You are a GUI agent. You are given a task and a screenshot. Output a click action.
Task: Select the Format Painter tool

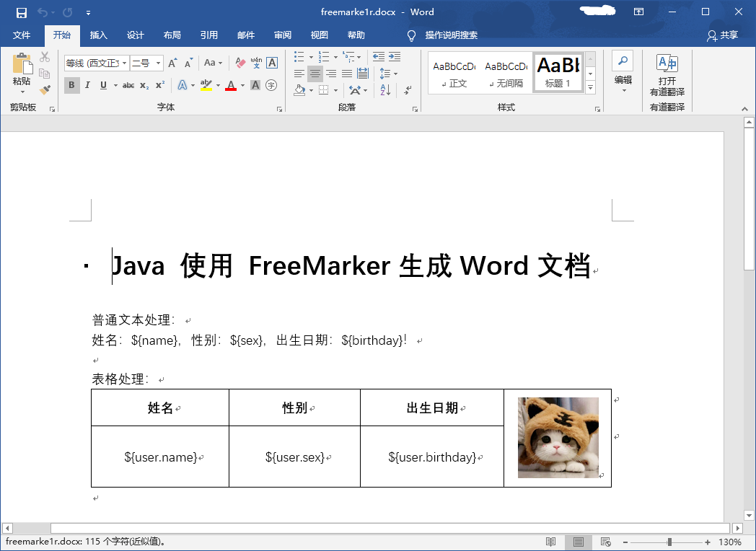45,89
